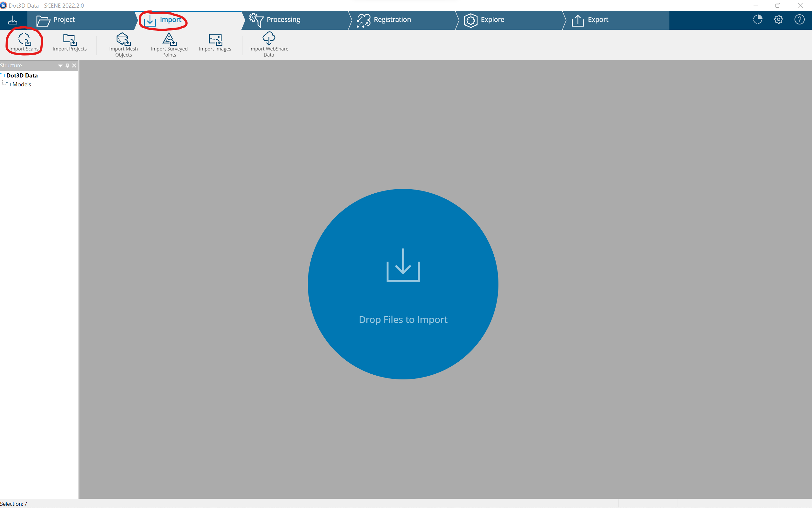Select the Models folder in tree

coord(22,84)
